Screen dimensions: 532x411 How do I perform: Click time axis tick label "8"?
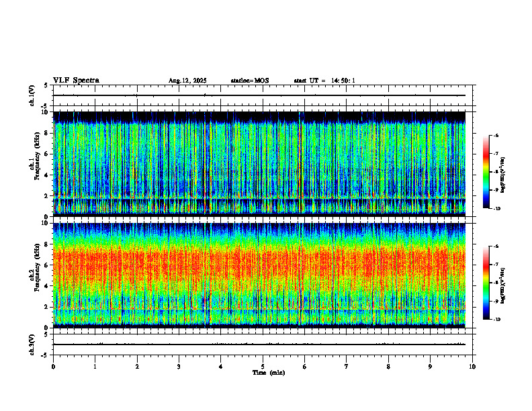(x=388, y=367)
